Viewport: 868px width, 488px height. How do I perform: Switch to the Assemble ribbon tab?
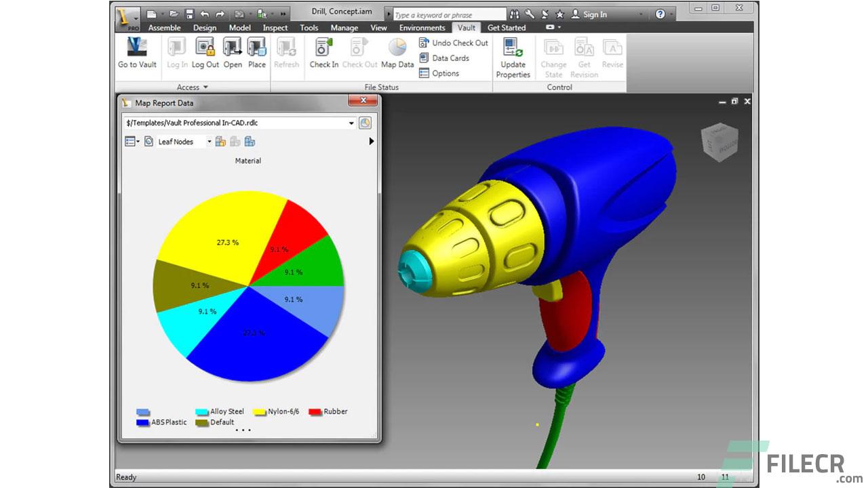tap(164, 28)
